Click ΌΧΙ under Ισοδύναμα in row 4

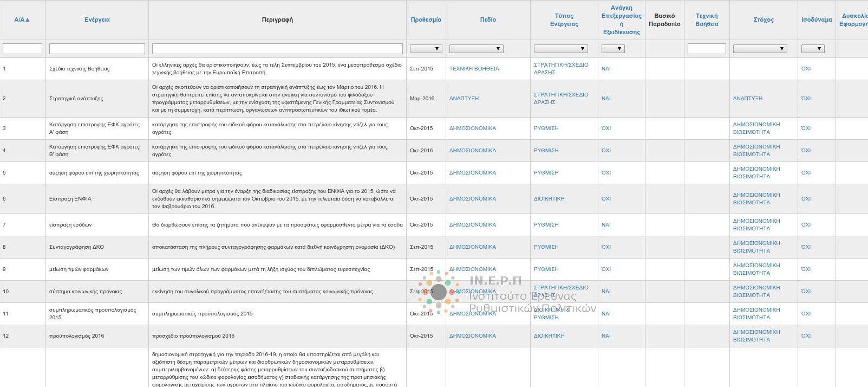click(806, 151)
